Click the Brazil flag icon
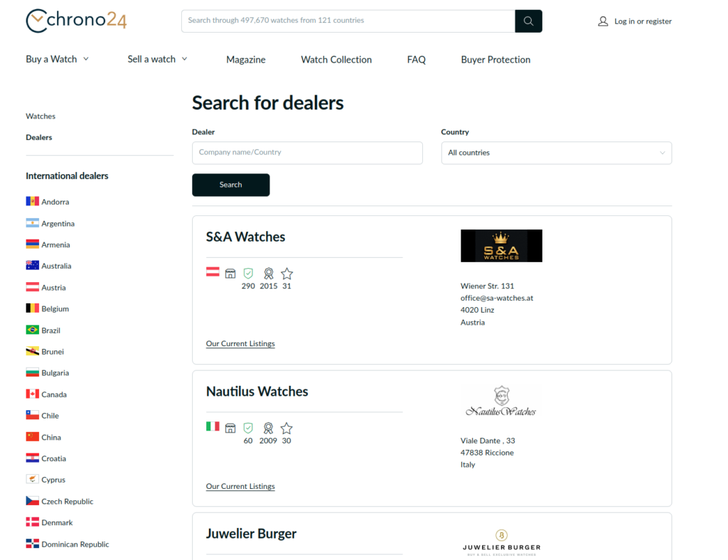 pyautogui.click(x=33, y=330)
